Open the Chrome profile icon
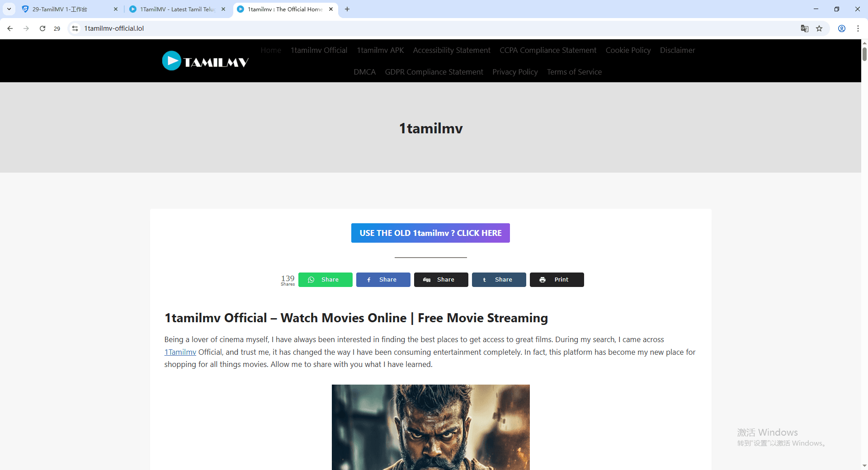 [842, 28]
